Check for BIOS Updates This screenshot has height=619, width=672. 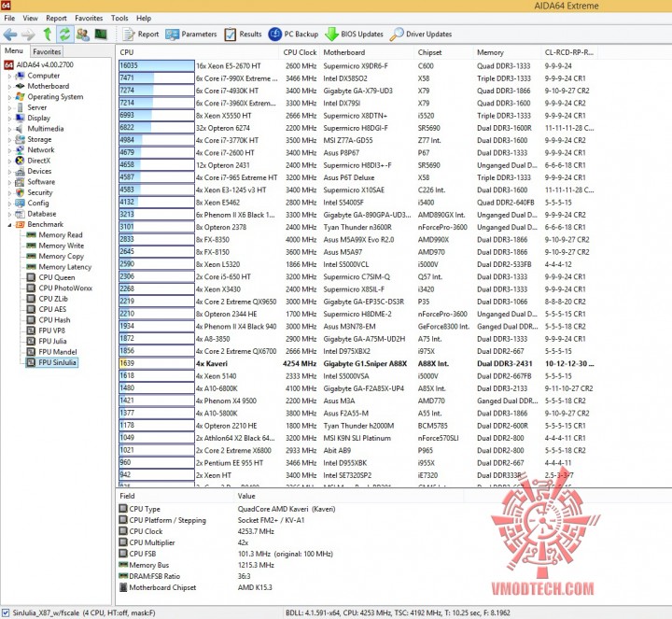(x=354, y=34)
